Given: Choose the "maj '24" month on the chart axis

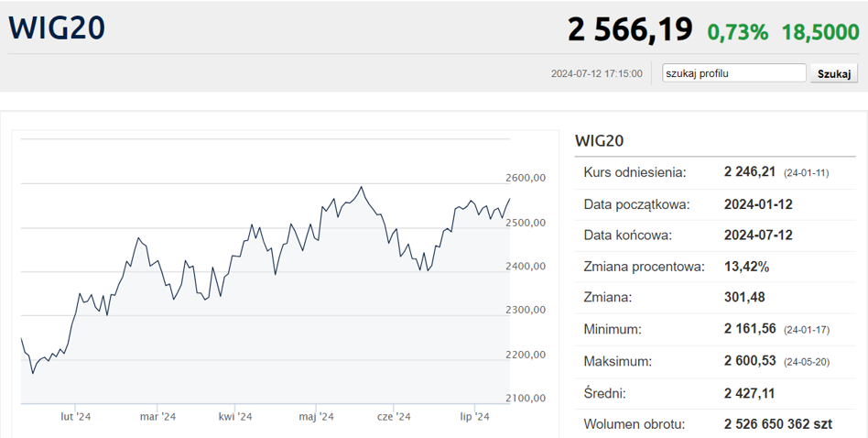Looking at the screenshot, I should pyautogui.click(x=315, y=417).
